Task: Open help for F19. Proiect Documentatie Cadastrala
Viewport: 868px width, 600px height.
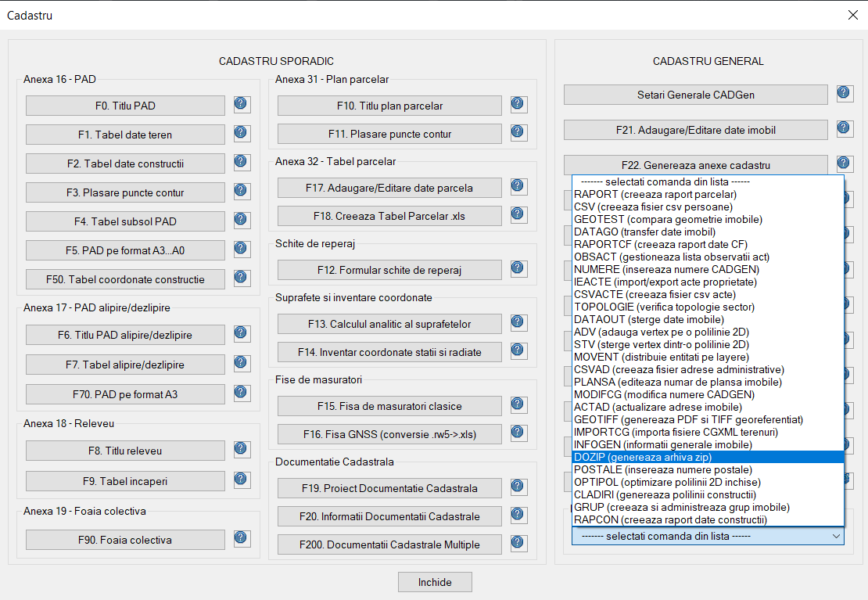Action: click(518, 487)
